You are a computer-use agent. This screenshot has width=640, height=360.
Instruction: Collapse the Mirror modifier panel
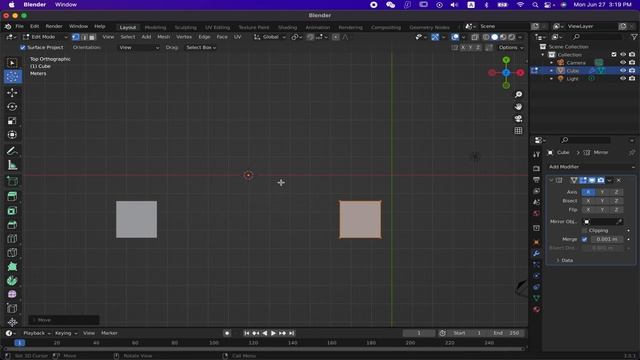pos(551,180)
